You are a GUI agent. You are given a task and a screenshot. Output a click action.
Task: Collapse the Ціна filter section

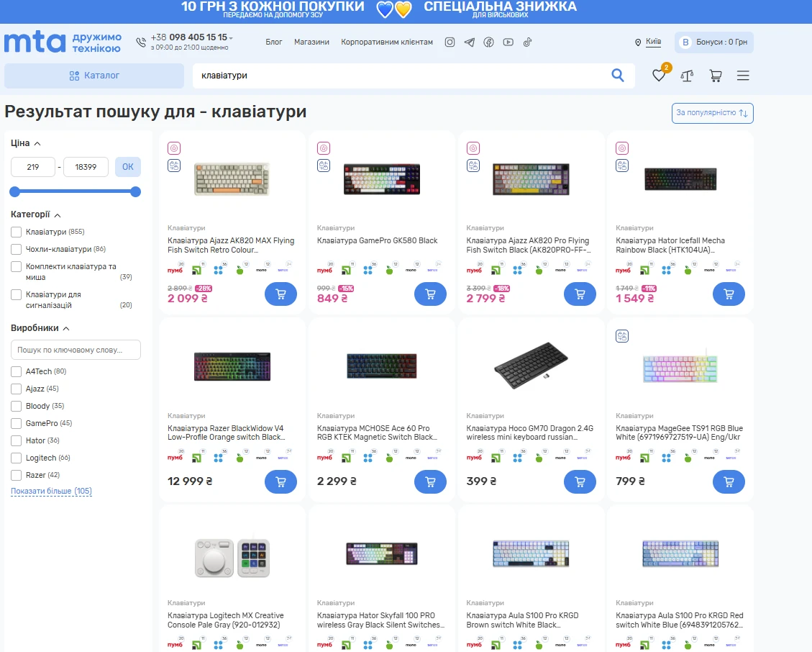coord(26,143)
